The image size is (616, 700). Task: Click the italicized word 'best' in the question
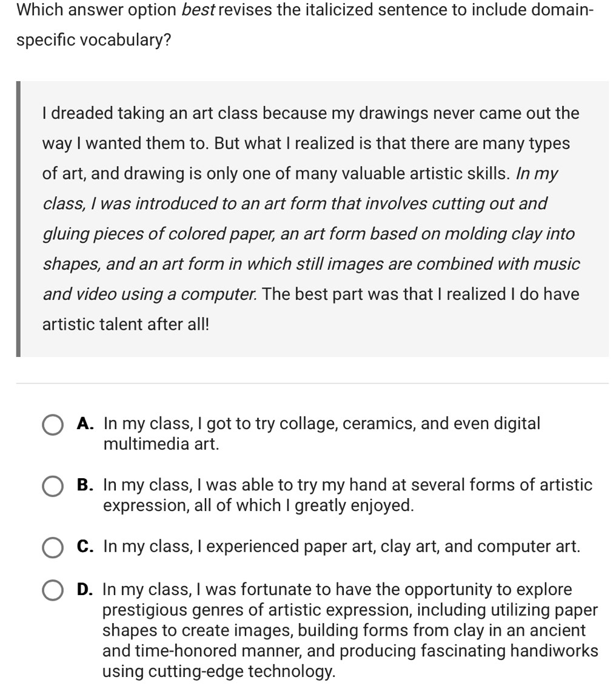pyautogui.click(x=198, y=10)
